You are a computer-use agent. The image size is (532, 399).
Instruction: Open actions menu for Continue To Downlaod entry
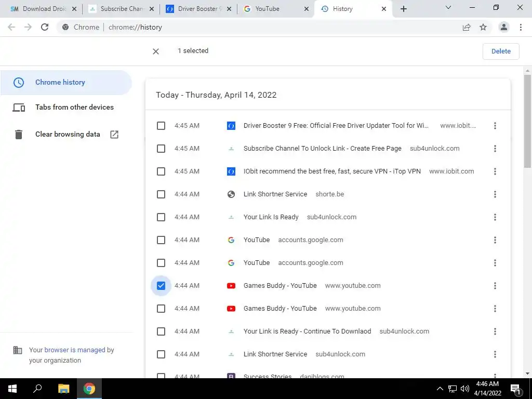[x=495, y=331]
